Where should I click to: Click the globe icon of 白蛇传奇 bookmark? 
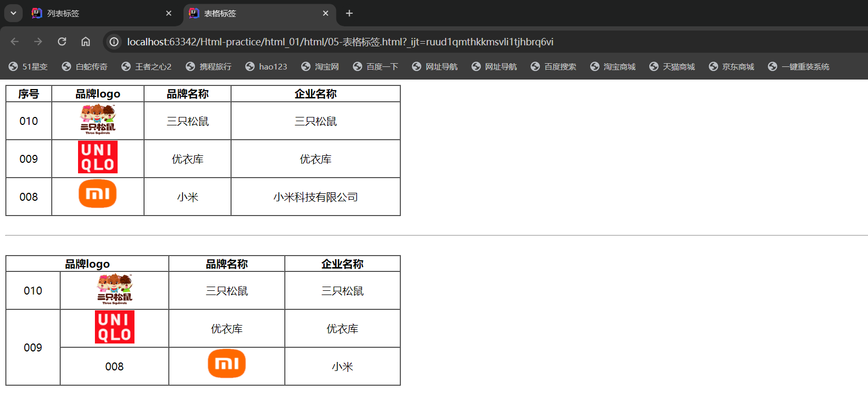pos(66,66)
